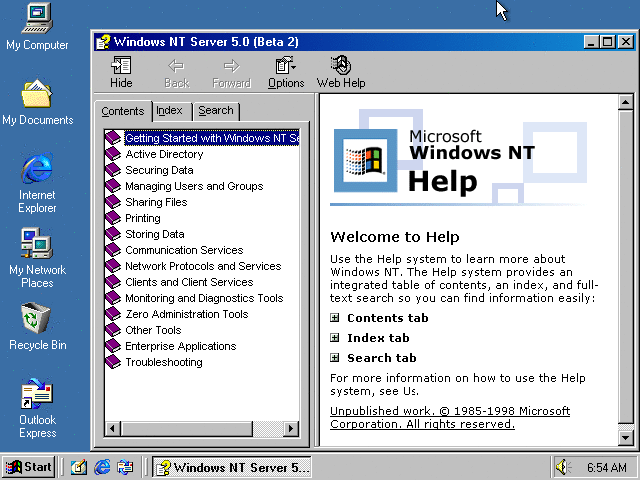Image resolution: width=640 pixels, height=480 pixels.
Task: Expand the Search tab section
Action: coord(335,358)
